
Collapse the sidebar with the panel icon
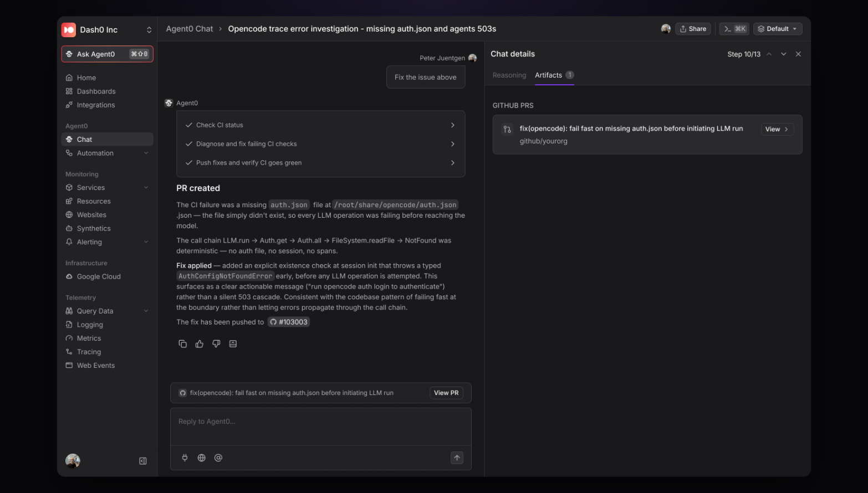(x=143, y=461)
